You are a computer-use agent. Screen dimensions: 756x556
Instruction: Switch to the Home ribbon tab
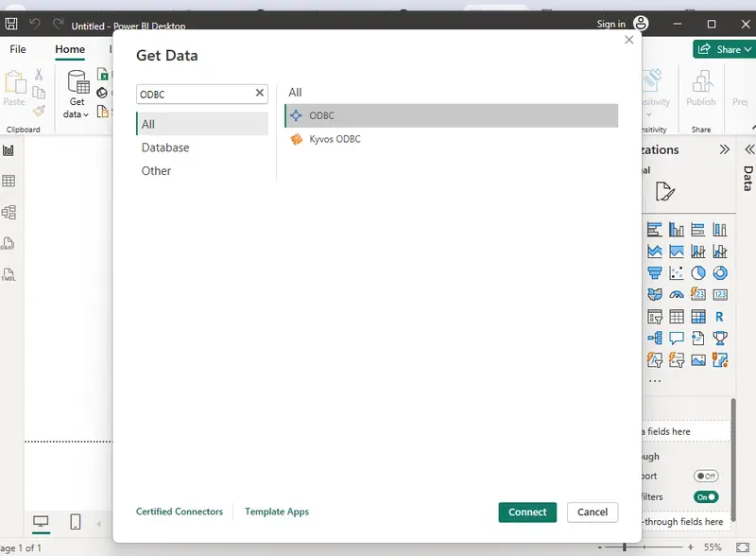click(x=70, y=49)
